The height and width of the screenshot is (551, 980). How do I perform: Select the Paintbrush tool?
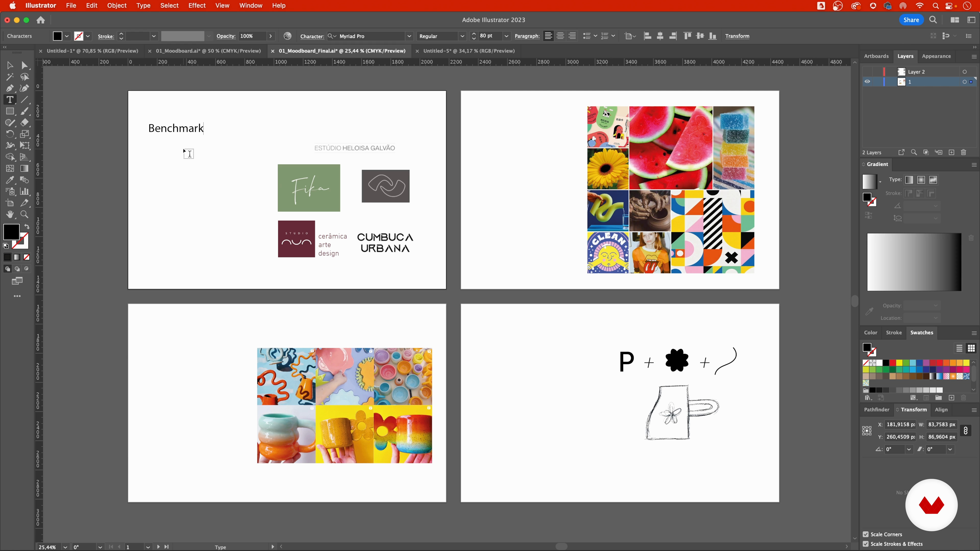pyautogui.click(x=24, y=111)
